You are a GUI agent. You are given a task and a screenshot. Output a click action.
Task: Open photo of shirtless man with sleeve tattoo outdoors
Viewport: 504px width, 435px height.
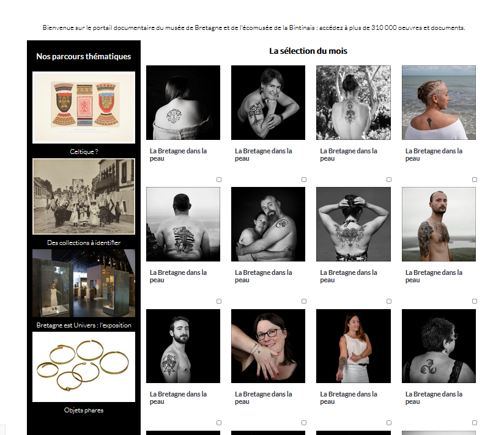439,224
